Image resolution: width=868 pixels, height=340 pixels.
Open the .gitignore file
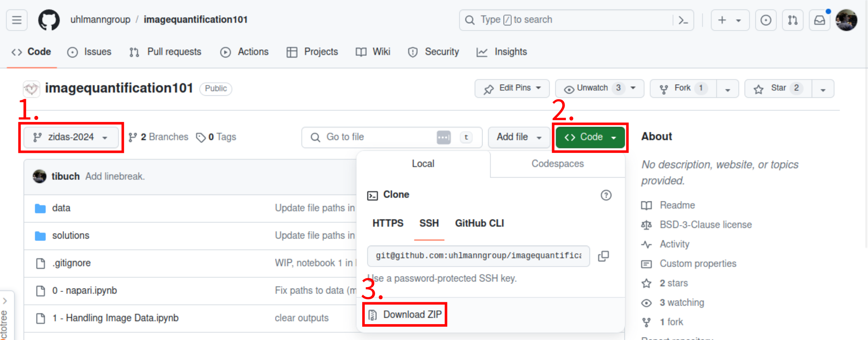coord(71,263)
